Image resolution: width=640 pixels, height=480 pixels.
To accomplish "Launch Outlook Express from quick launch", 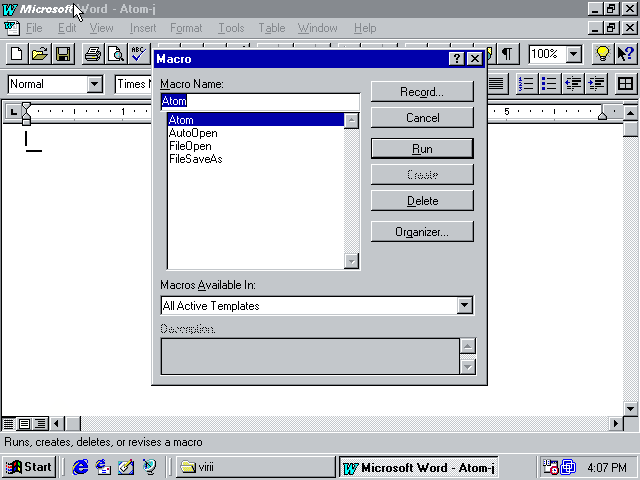I will coord(103,467).
